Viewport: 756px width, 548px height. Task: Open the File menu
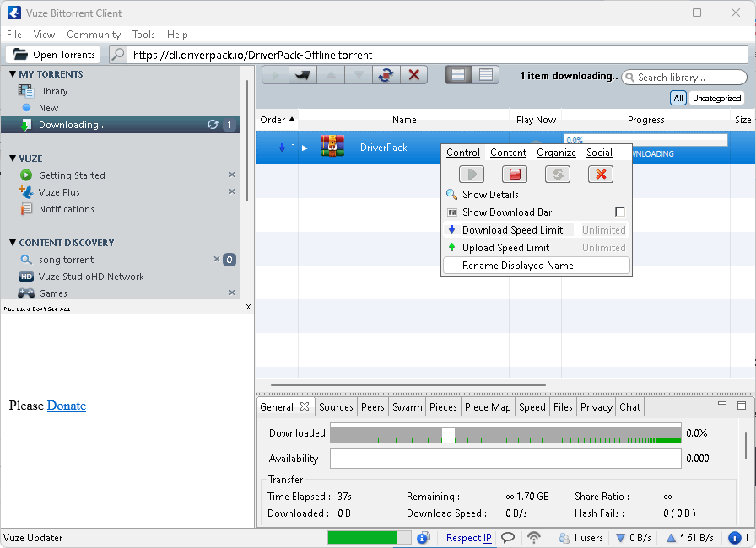tap(14, 35)
